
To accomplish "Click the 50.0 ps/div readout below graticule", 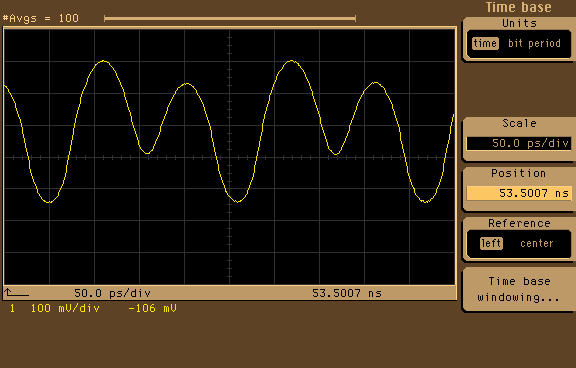I will (112, 293).
